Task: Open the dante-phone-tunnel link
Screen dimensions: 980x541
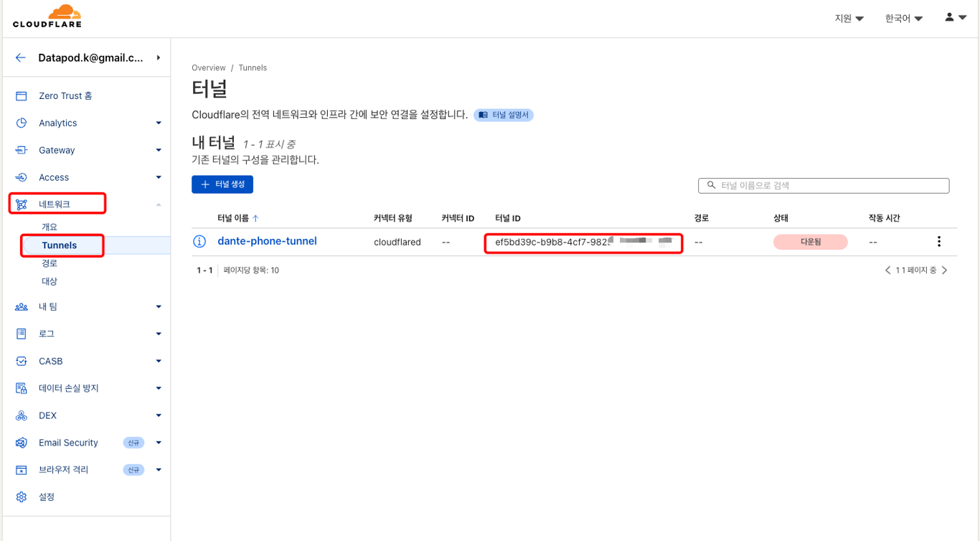Action: tap(267, 241)
